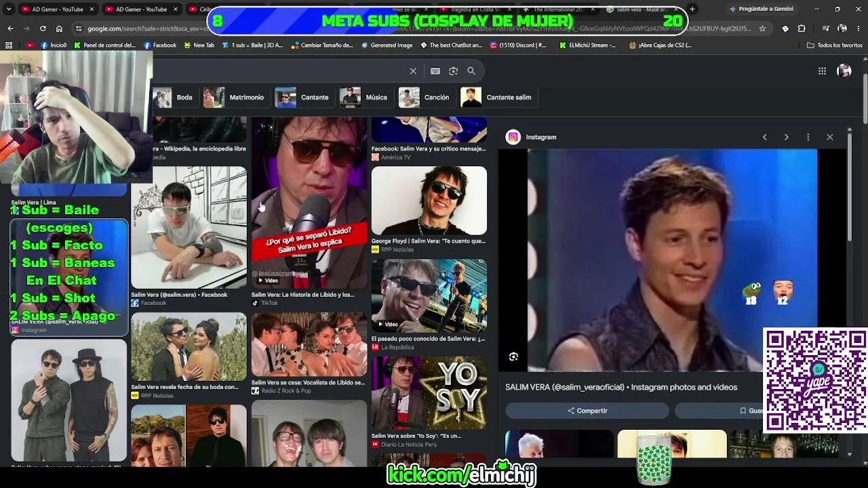
Task: Open the New Tab bookmark
Action: coord(199,45)
